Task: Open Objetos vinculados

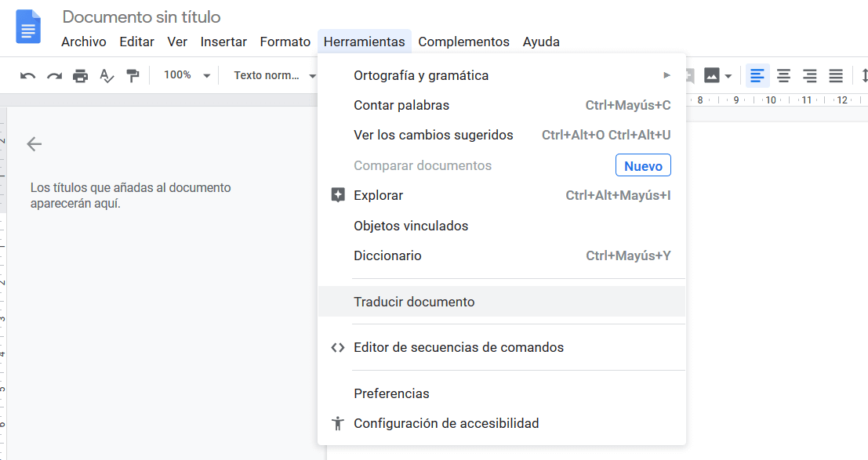Action: tap(502, 226)
